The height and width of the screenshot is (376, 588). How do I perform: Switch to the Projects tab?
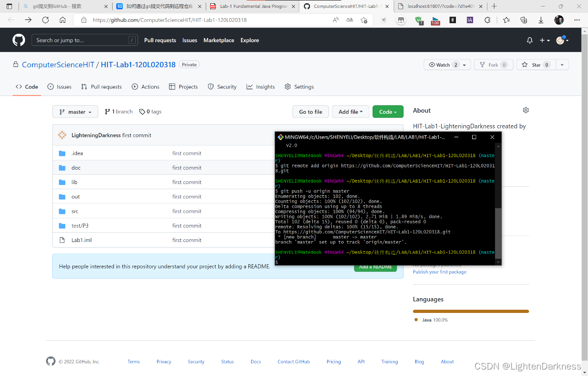click(x=183, y=87)
